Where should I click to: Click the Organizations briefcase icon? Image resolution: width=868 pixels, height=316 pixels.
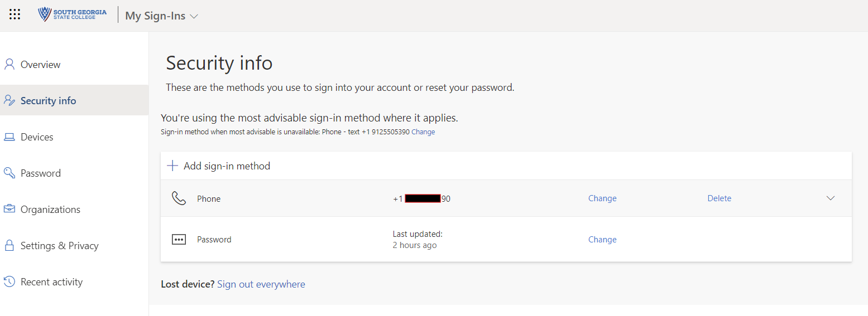point(9,209)
